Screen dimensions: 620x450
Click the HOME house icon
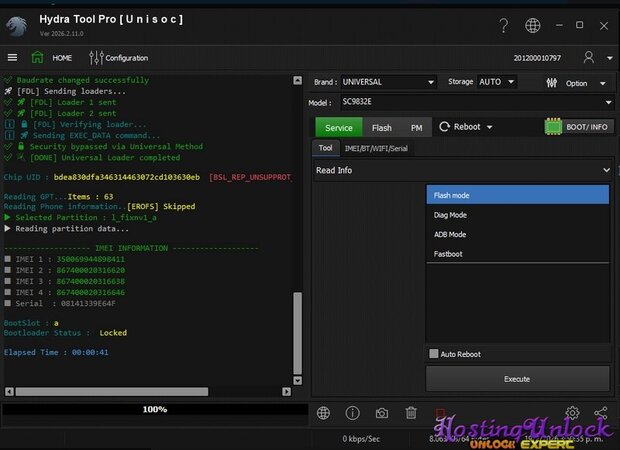(37, 58)
